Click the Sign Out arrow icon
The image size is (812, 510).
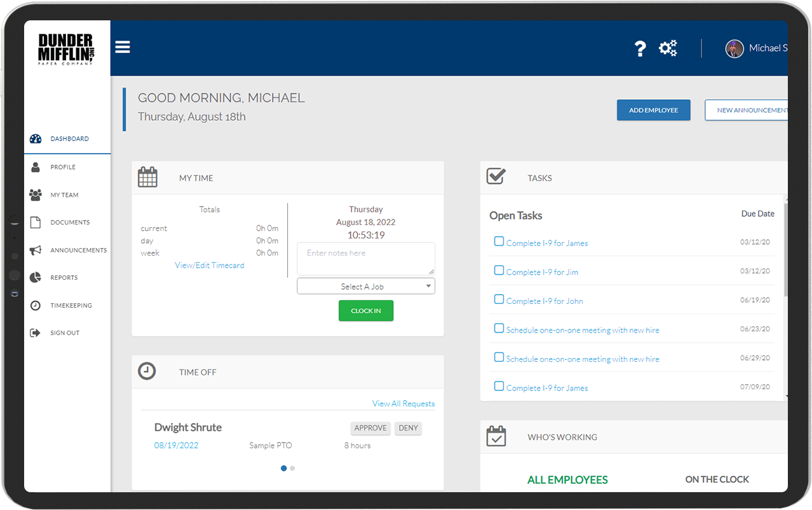tap(36, 333)
